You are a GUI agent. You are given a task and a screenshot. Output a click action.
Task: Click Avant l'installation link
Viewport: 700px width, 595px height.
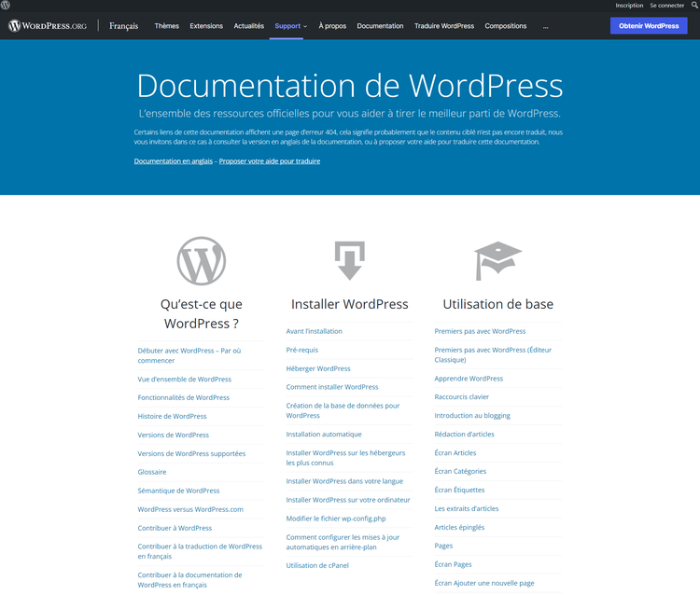click(x=315, y=331)
